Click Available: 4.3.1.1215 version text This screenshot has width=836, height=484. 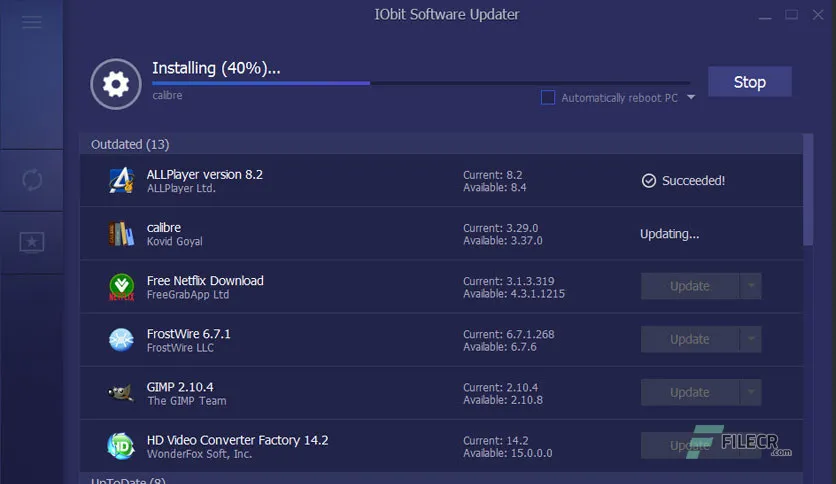pyautogui.click(x=514, y=294)
